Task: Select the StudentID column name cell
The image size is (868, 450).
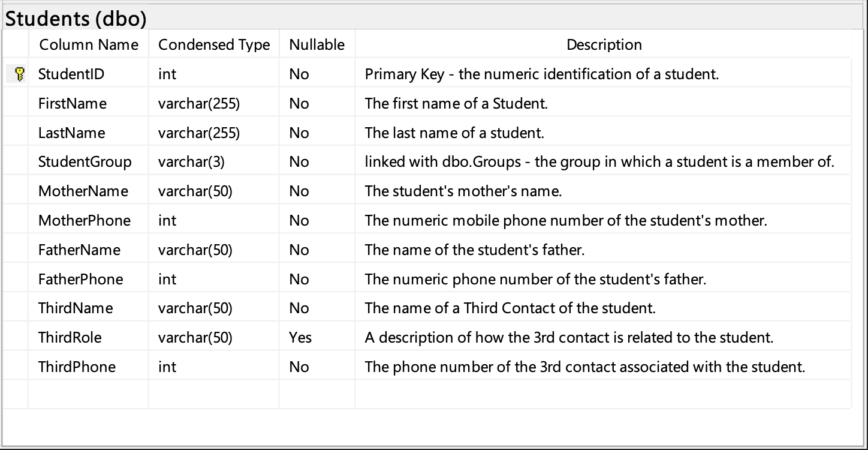Action: coord(71,74)
